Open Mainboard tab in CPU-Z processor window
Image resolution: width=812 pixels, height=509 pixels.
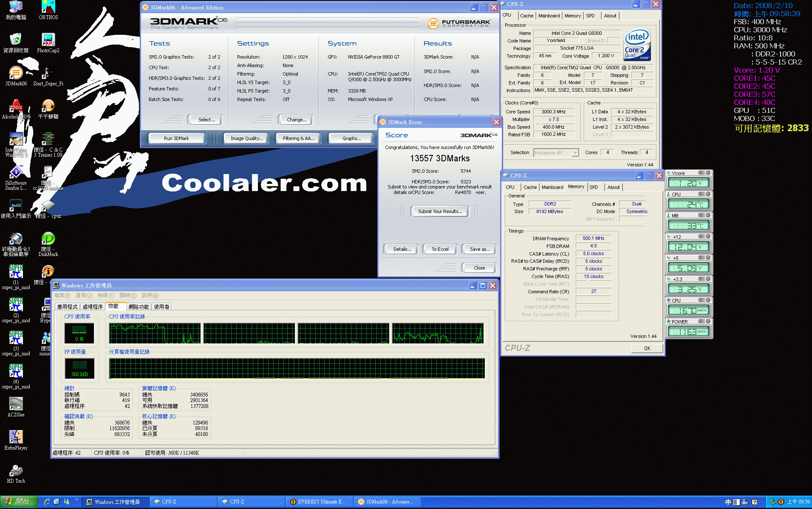[549, 16]
